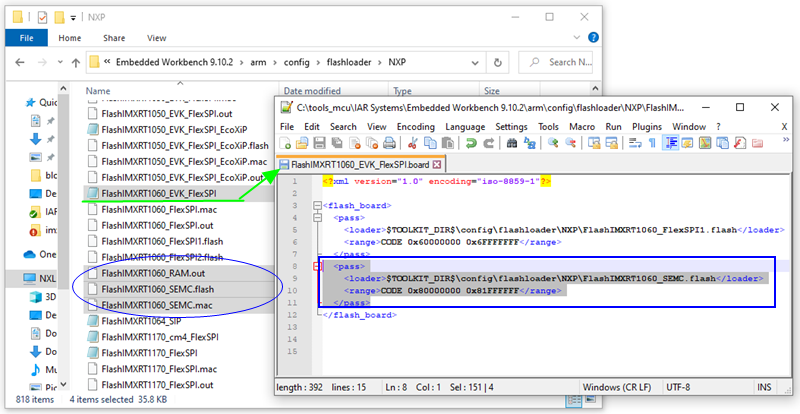800x414 pixels.
Task: Click the Paste icon in Notepad++ toolbar
Action: [447, 143]
